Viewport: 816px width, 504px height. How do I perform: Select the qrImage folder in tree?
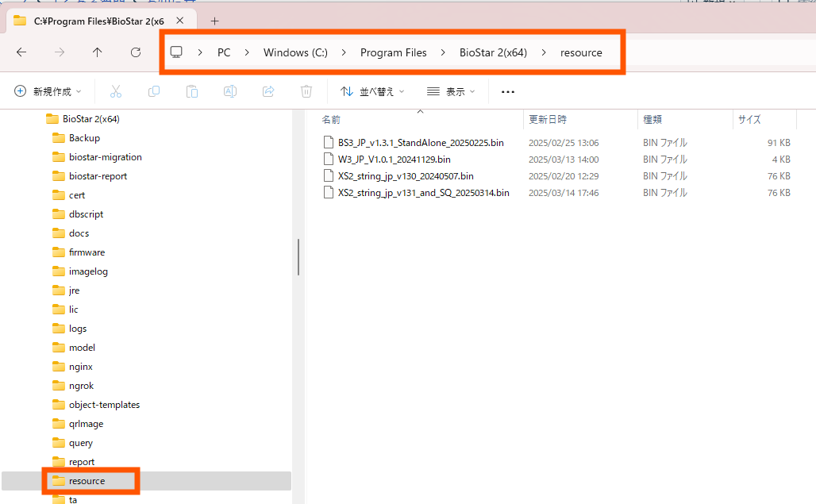click(x=87, y=424)
